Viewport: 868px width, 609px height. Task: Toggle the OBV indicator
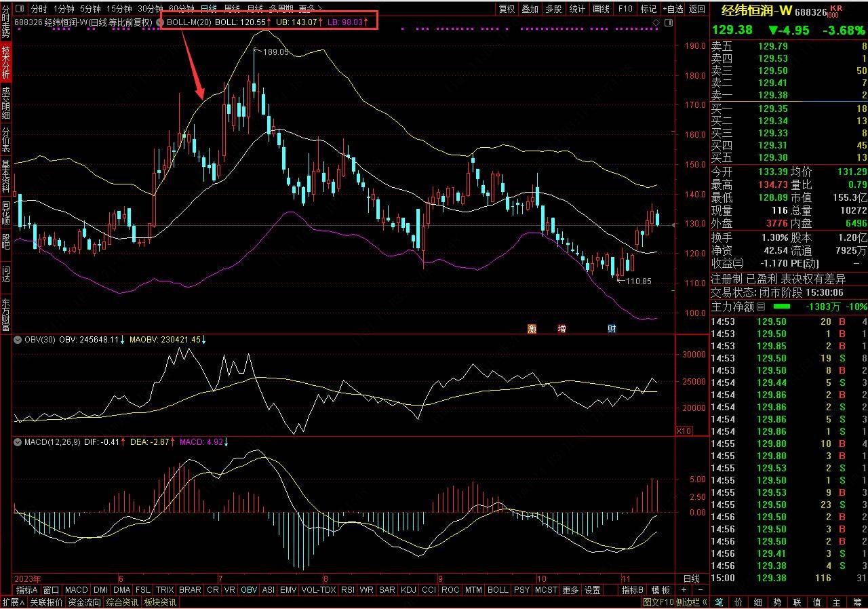(x=250, y=590)
